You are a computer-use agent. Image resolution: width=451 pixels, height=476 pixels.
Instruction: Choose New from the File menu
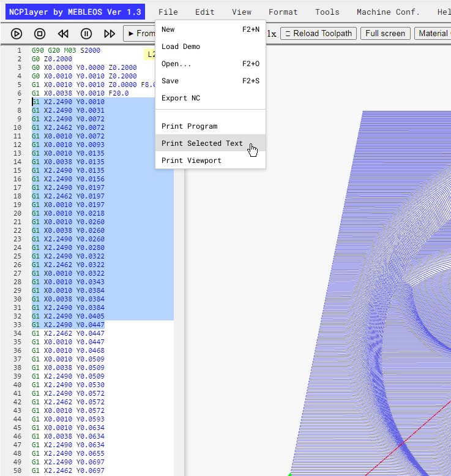(211, 29)
